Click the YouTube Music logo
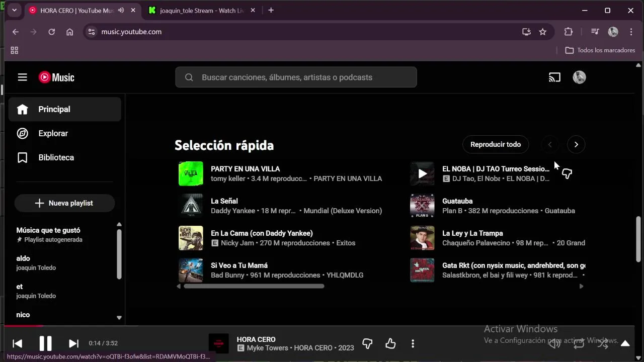 56,77
